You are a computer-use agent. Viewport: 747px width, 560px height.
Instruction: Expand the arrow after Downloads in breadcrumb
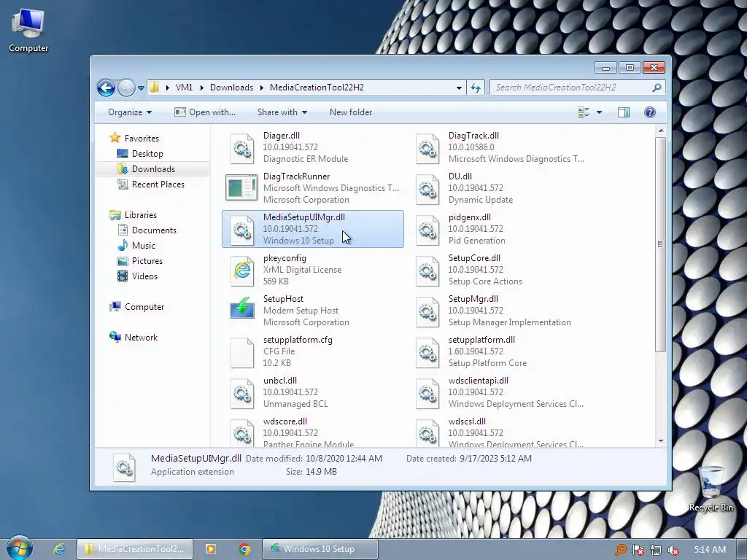tap(262, 87)
